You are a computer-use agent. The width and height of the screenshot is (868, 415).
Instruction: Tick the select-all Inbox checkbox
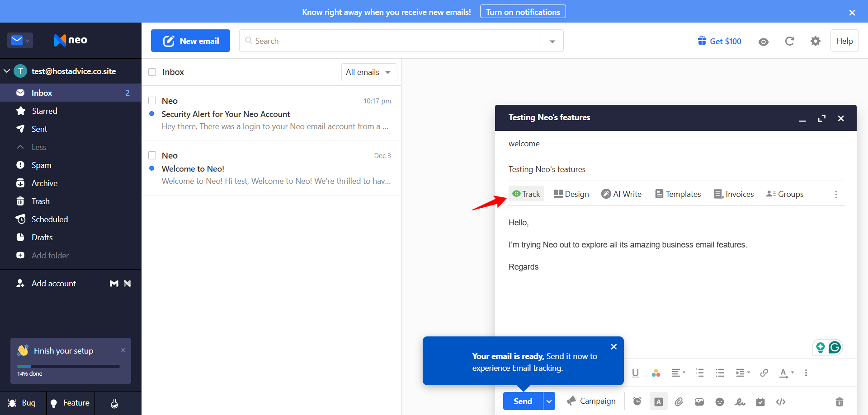(x=152, y=72)
